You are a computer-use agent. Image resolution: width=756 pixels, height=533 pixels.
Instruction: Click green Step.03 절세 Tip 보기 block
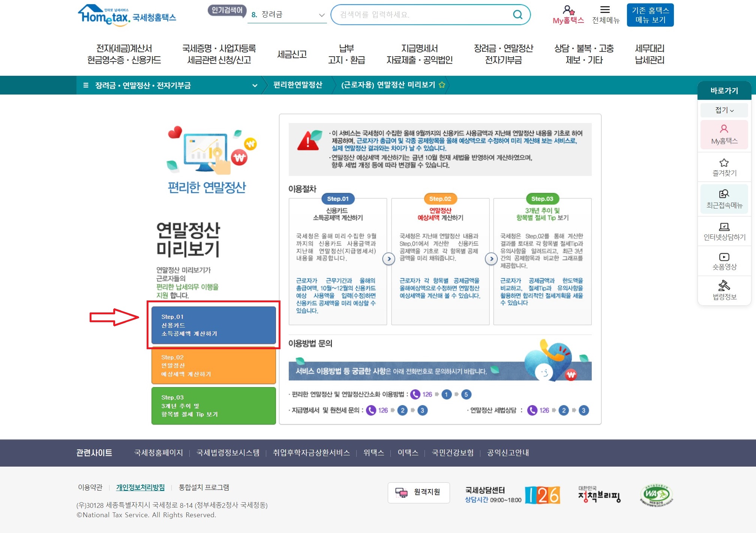pyautogui.click(x=213, y=406)
